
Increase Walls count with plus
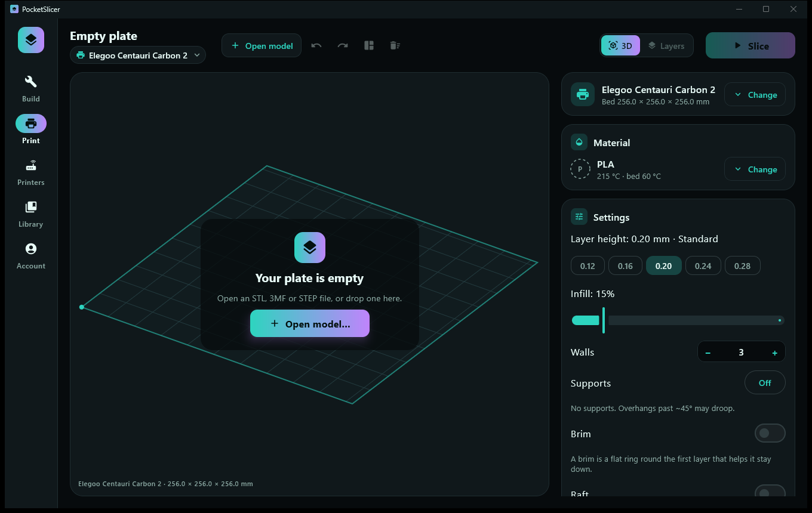(775, 353)
